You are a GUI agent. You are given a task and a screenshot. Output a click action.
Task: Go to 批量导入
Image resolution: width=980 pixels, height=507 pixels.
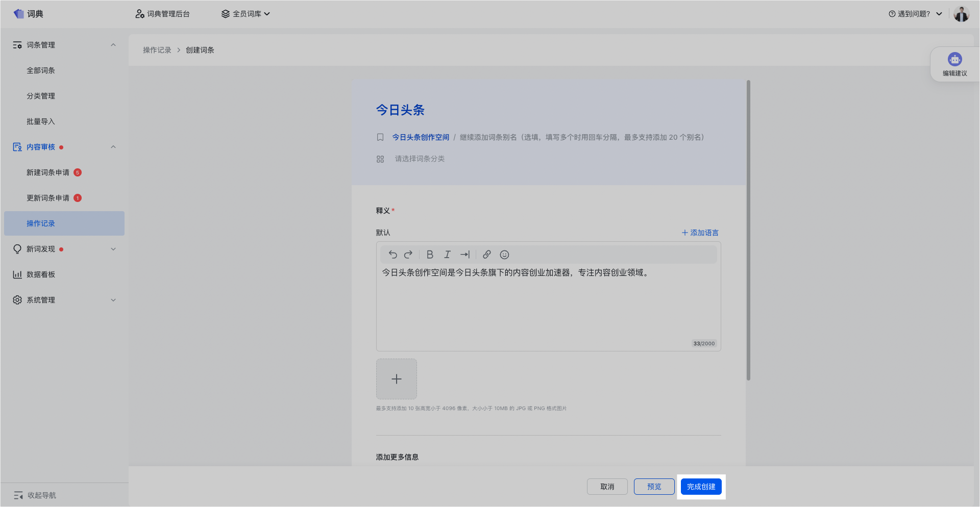[x=41, y=121]
